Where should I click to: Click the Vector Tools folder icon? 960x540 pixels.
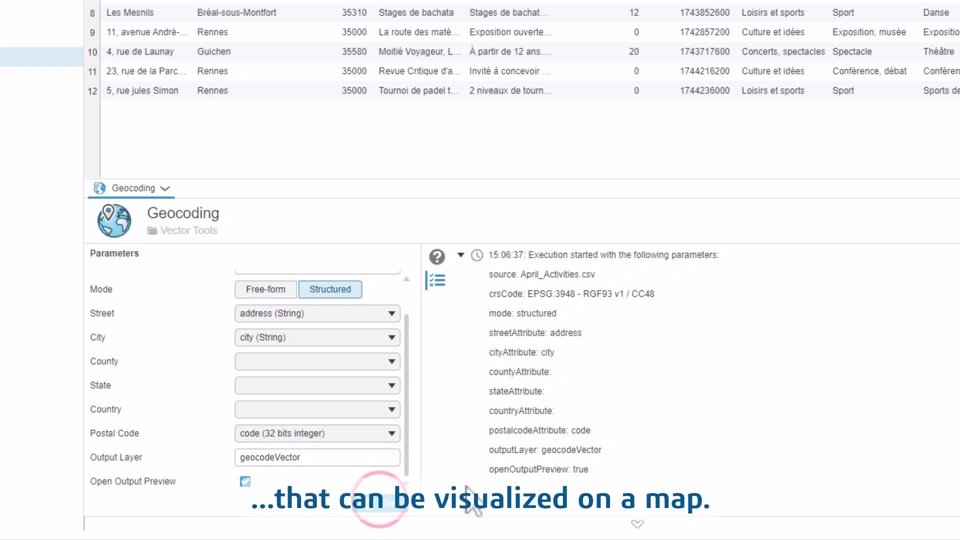point(152,231)
